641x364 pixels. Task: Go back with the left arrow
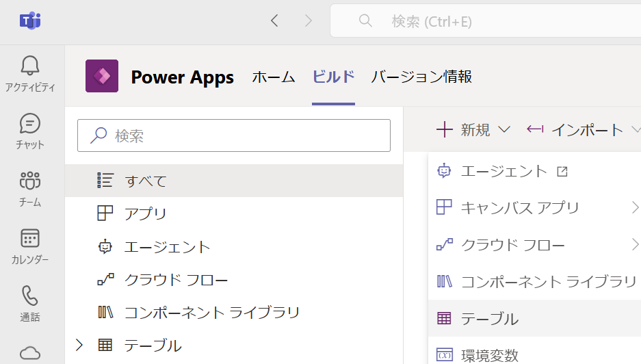pos(275,21)
